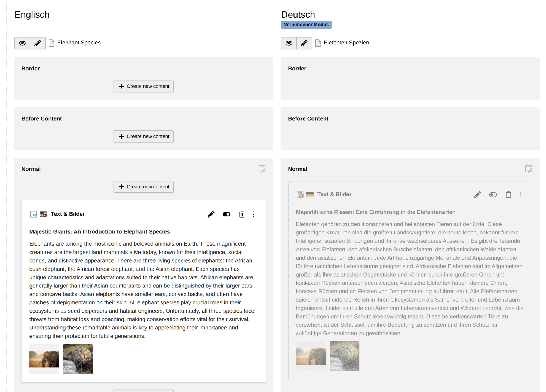Open the English elephant sunset thumbnail
The width and height of the screenshot is (546, 392).
pos(44,359)
